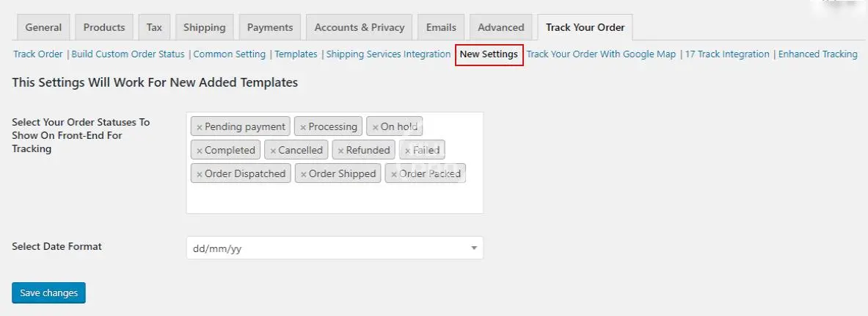Open the 17 Track Integration link
This screenshot has width=868, height=316.
[727, 54]
